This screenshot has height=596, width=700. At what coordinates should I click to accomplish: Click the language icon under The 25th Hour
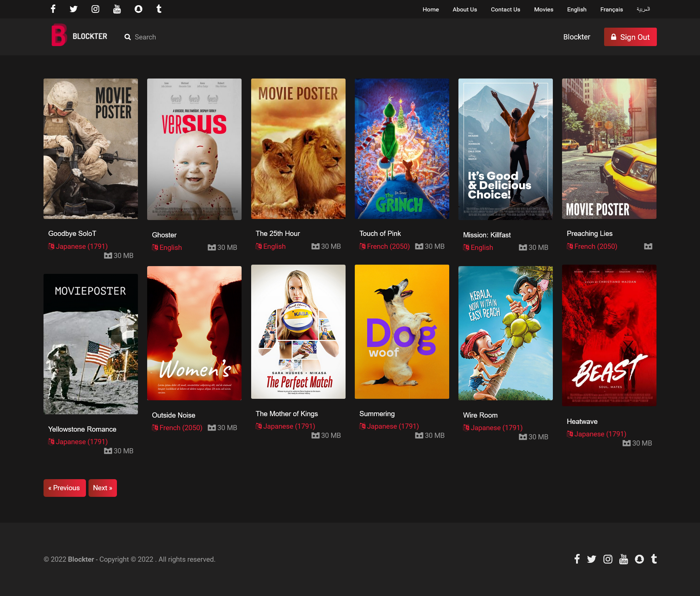[x=259, y=246]
